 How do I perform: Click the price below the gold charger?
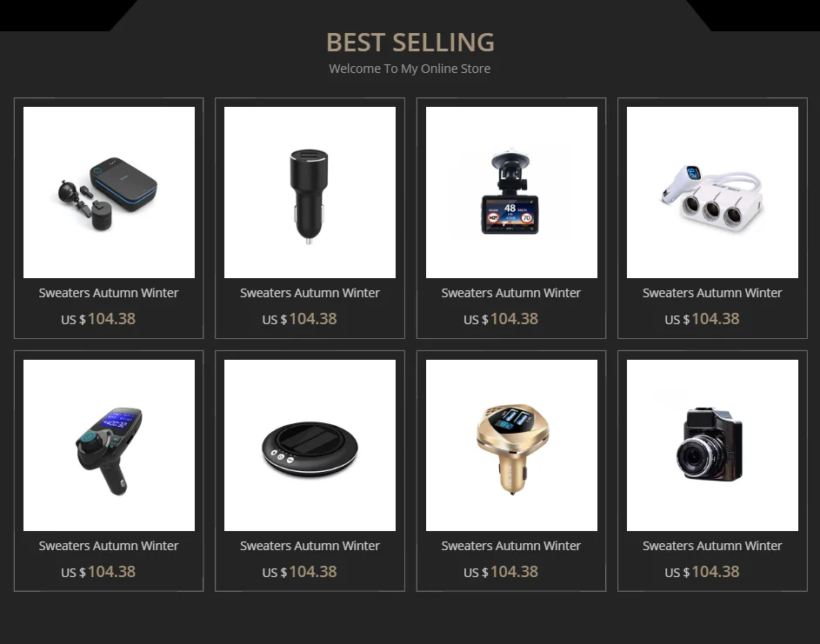pyautogui.click(x=501, y=572)
